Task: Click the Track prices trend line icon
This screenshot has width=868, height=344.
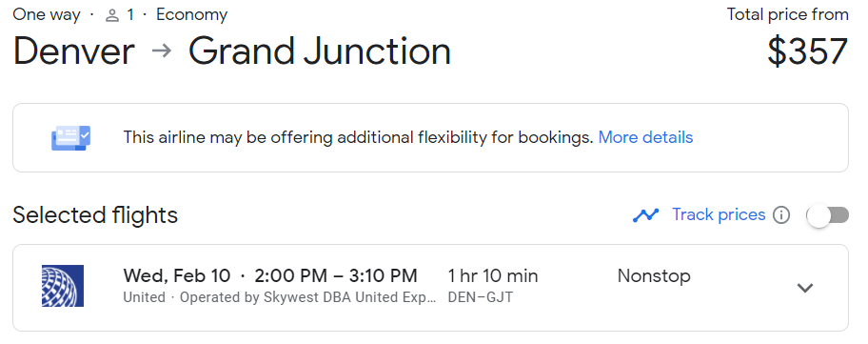Action: (x=645, y=215)
